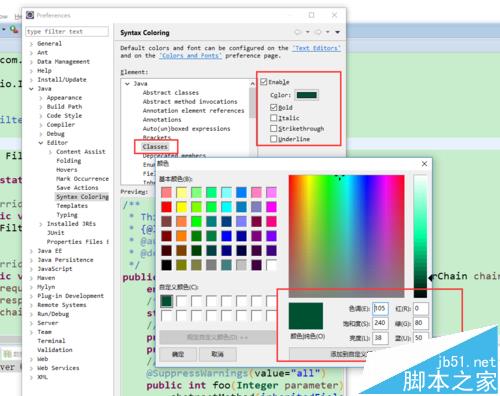Open the 'Colors and Fonts' preference link

190,56
